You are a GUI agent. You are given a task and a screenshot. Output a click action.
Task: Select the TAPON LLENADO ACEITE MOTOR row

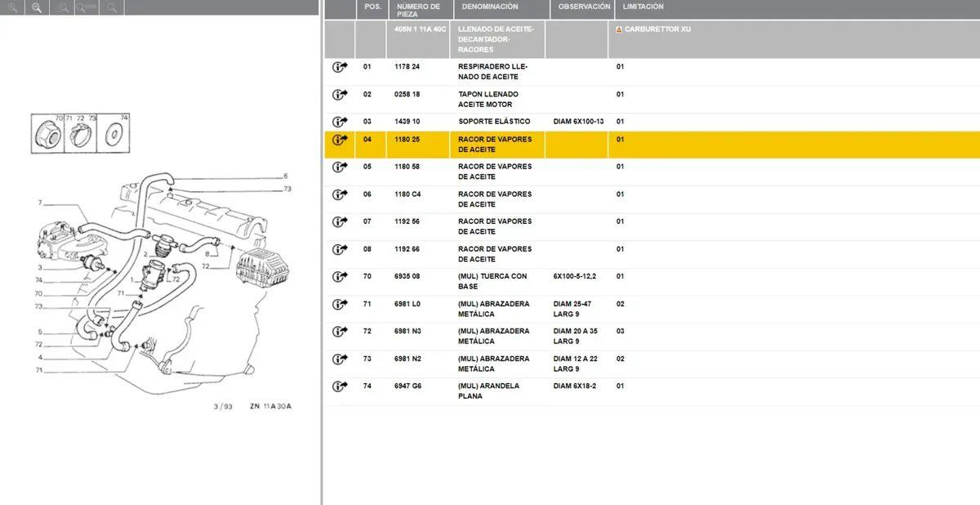[652, 100]
